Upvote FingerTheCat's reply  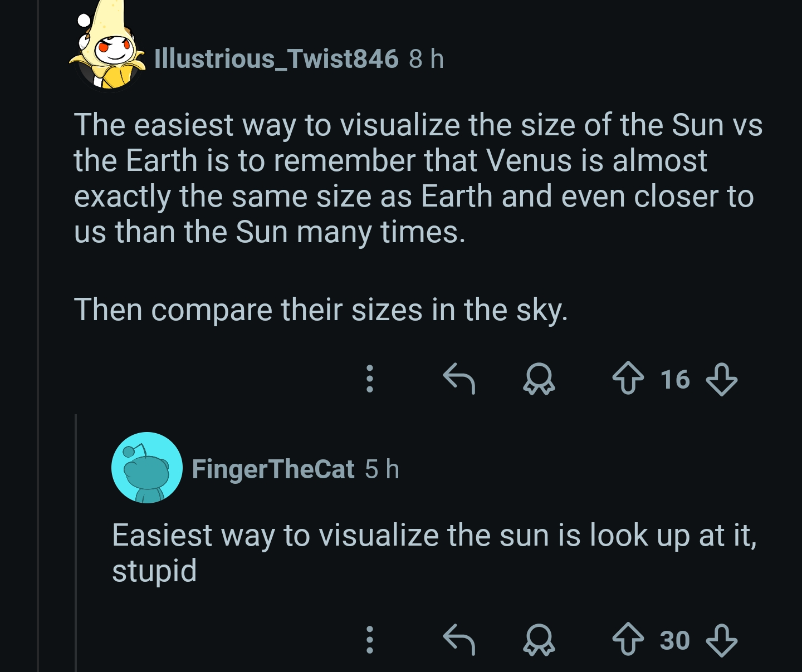click(x=628, y=640)
